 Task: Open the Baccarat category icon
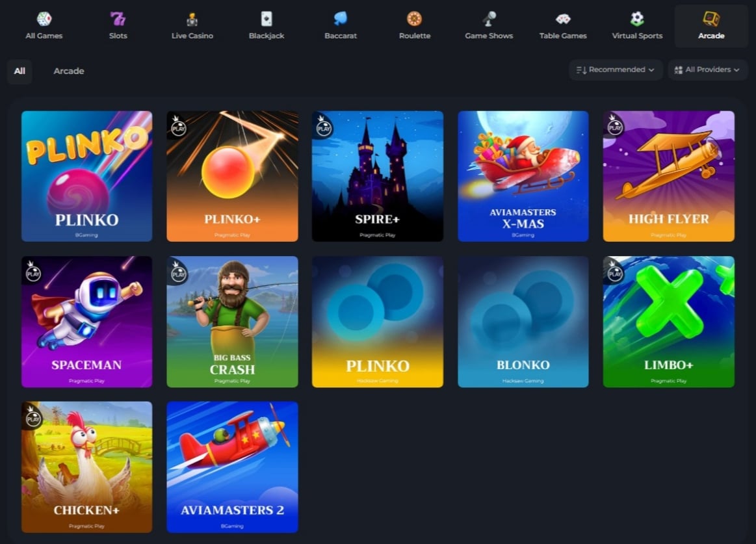pos(341,19)
